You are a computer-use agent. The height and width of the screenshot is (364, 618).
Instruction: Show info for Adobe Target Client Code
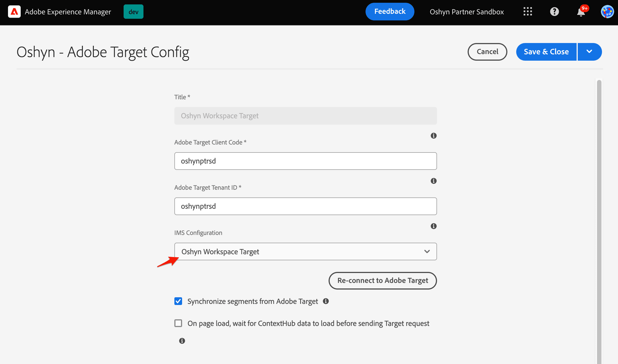click(433, 136)
